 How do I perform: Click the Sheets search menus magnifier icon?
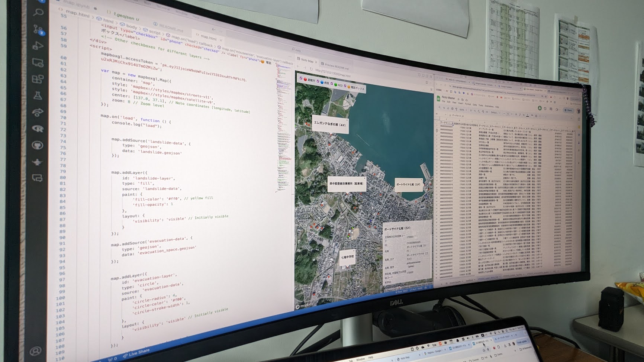pos(439,107)
